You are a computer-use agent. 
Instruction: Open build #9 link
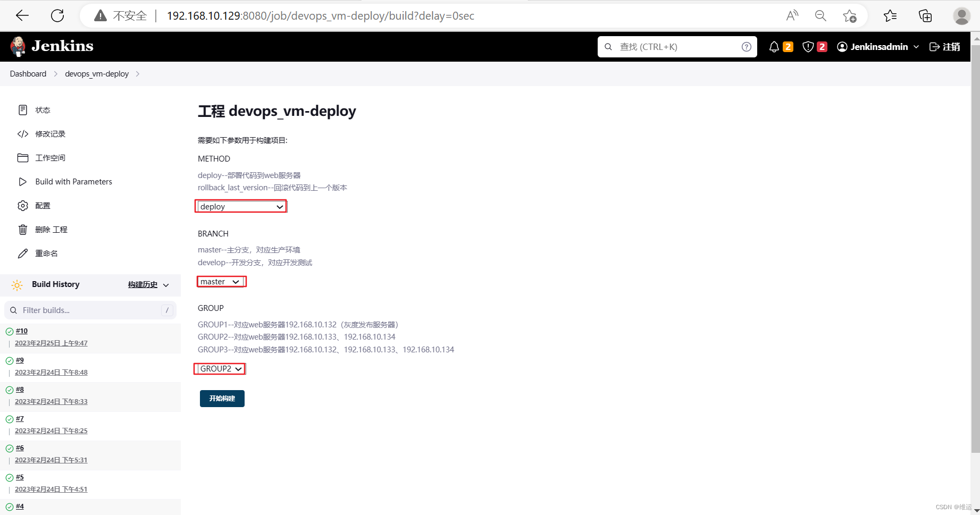tap(20, 360)
